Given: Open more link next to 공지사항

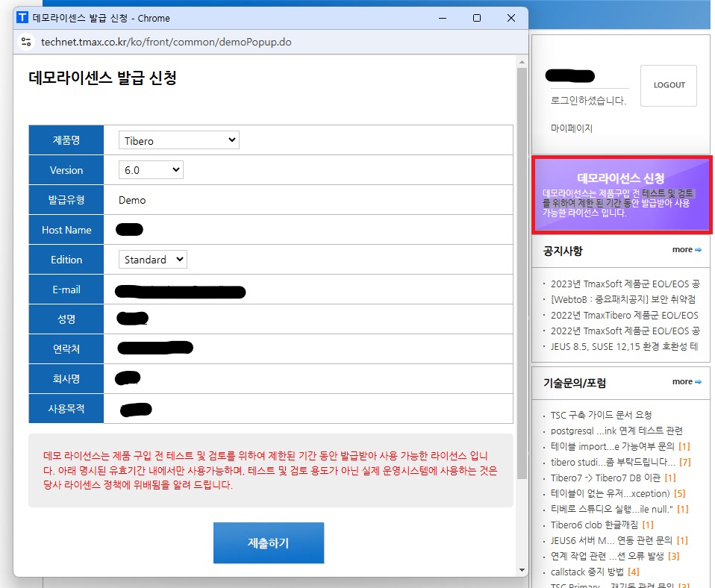Looking at the screenshot, I should 687,250.
